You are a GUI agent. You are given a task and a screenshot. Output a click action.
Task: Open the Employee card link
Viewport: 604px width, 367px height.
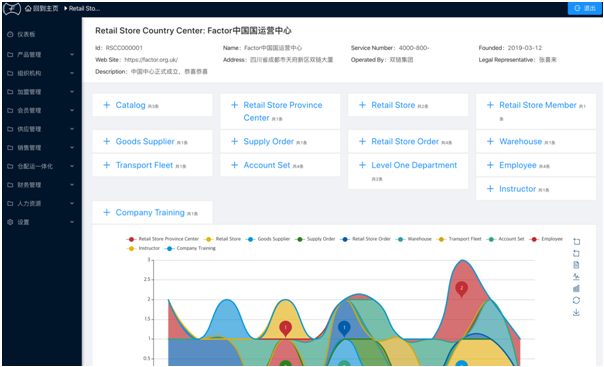518,165
